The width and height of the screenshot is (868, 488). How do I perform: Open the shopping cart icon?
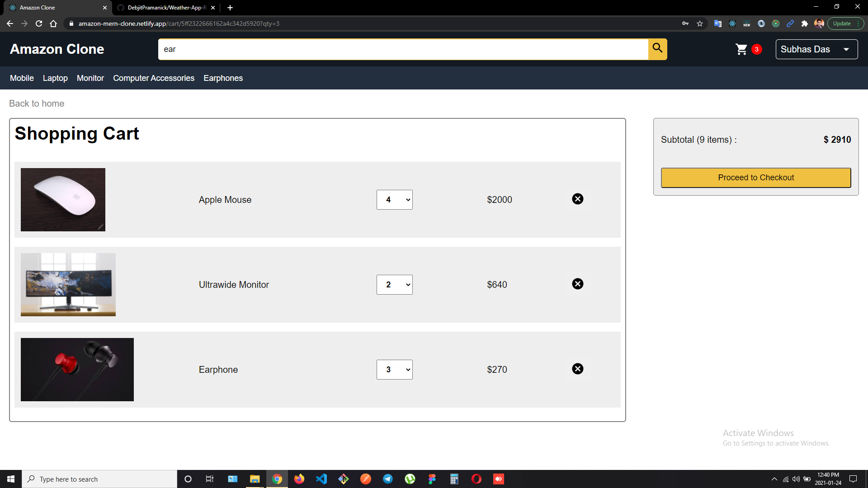click(x=741, y=49)
